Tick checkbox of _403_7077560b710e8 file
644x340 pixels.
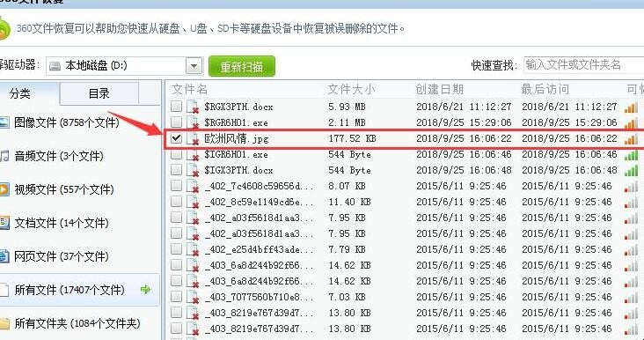tap(176, 296)
